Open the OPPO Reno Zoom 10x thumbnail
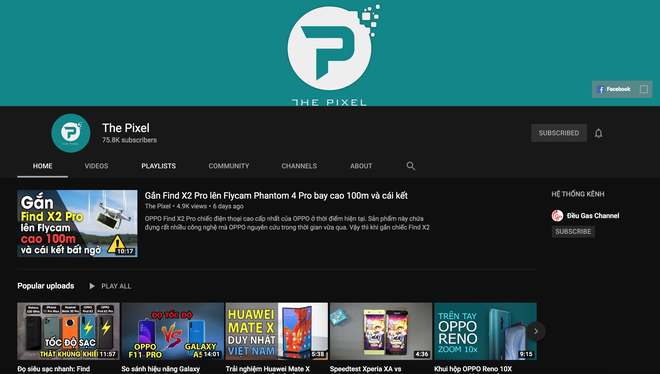The width and height of the screenshot is (660, 374). tap(485, 332)
